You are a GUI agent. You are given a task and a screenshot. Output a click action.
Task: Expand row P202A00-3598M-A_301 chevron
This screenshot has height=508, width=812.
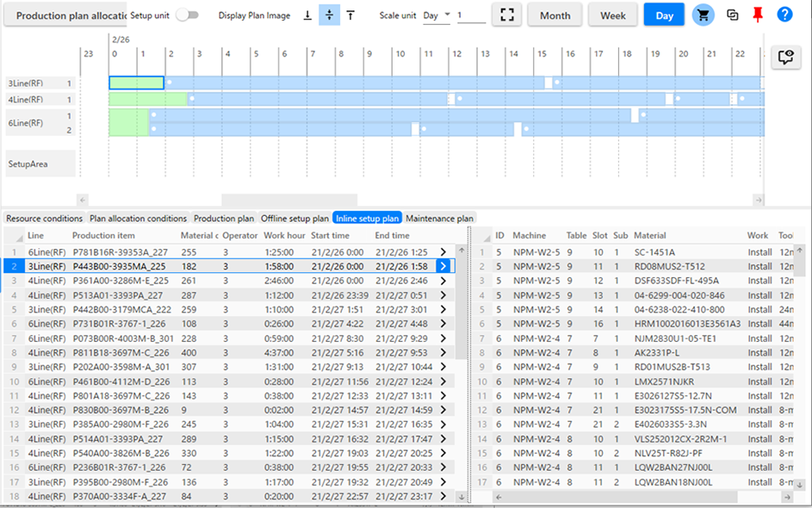click(x=443, y=367)
